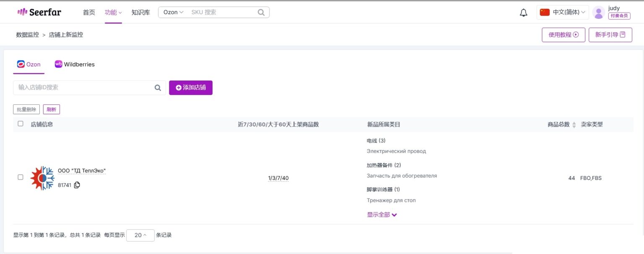Click the 添加店铺 button

point(191,88)
